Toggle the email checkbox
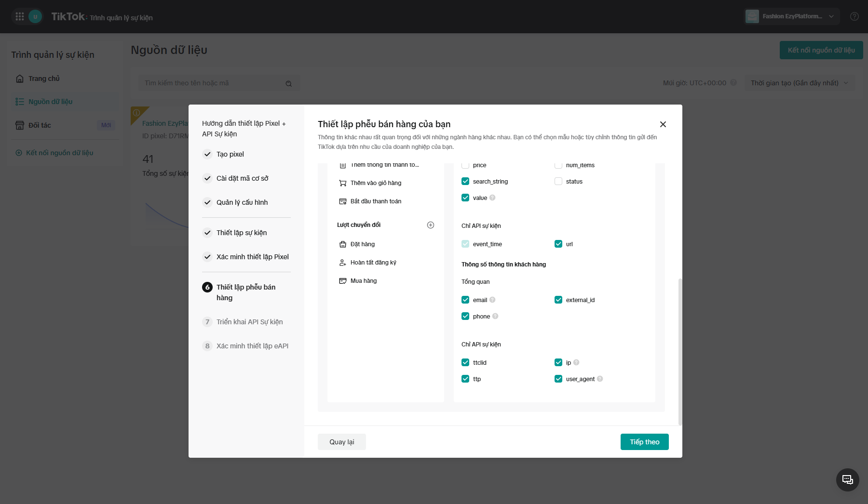This screenshot has height=504, width=868. [x=465, y=300]
